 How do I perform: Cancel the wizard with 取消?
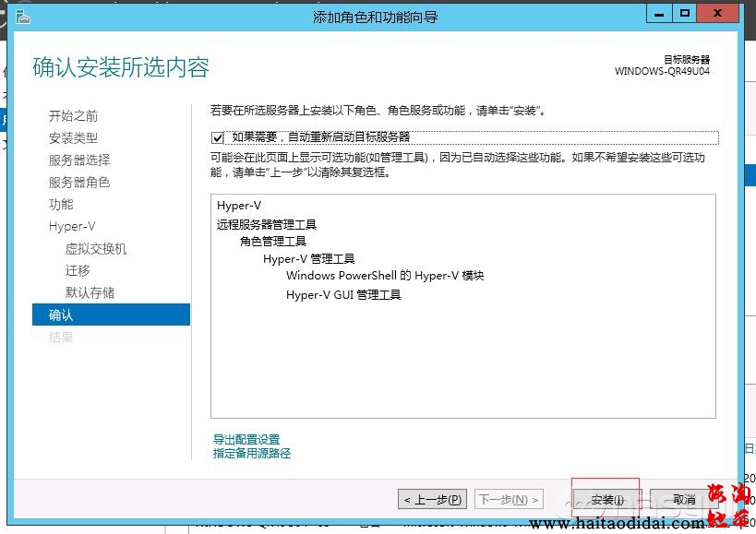(x=683, y=500)
